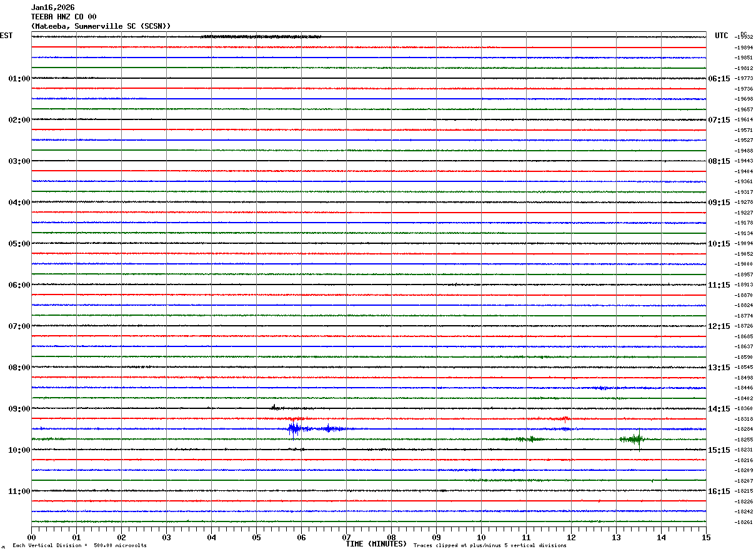Viewport: 756px width, 554px height.
Task: Click the red trace burst near minute 12 after 09:00
Action: click(x=565, y=419)
